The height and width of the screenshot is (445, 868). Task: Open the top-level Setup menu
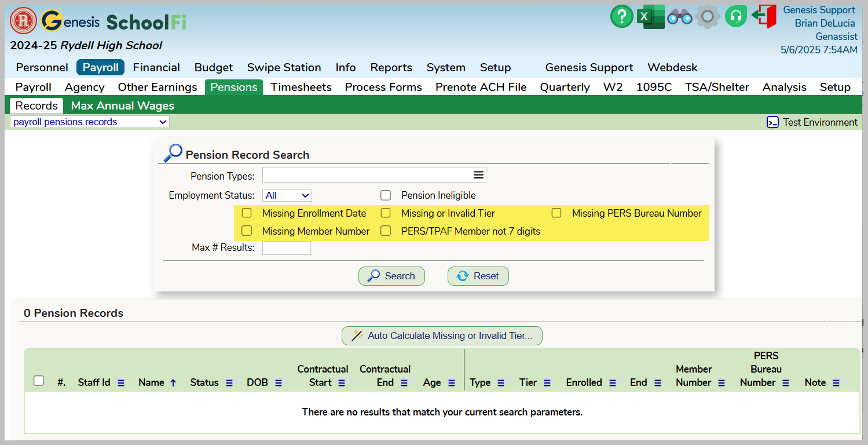496,67
